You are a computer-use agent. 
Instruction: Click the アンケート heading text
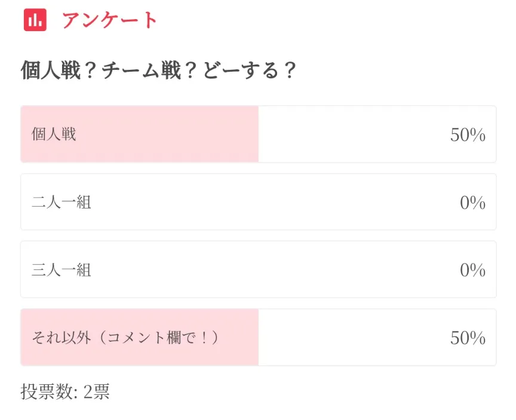coord(110,20)
